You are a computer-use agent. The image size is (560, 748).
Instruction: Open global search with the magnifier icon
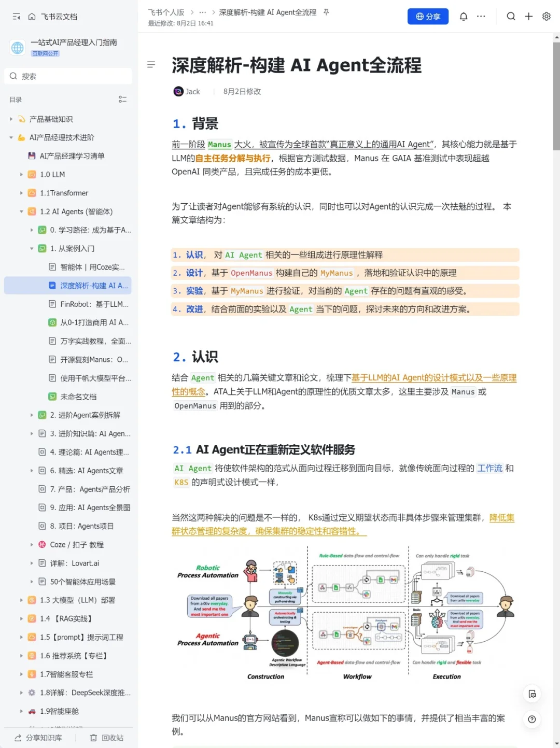(511, 16)
